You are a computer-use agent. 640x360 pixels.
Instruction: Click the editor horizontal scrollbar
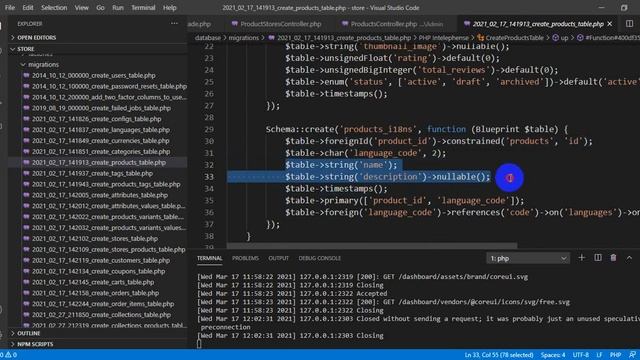[x=372, y=246]
